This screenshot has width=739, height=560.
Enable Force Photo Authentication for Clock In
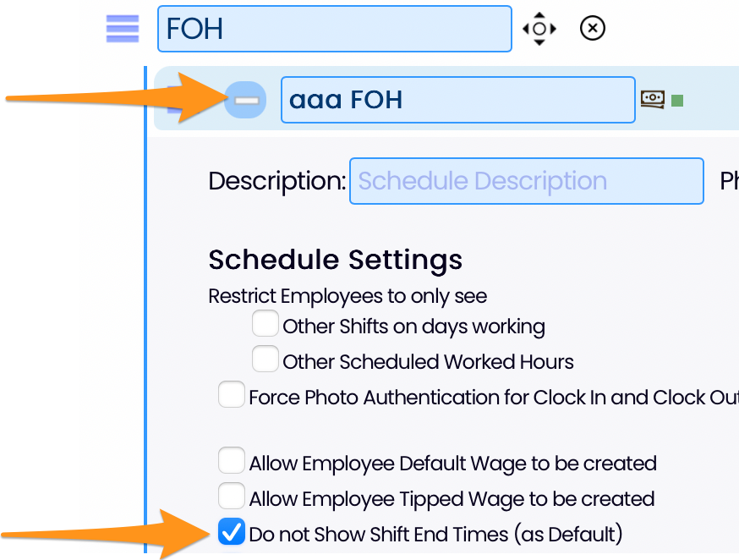coord(231,394)
